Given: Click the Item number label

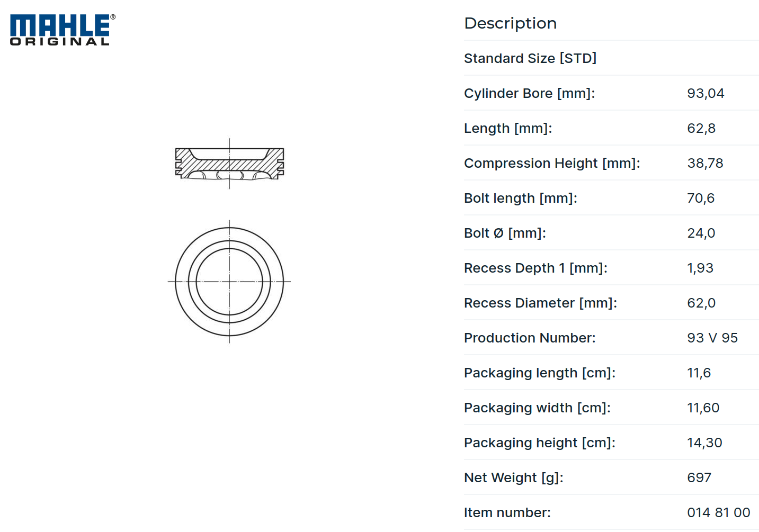Looking at the screenshot, I should point(507,512).
